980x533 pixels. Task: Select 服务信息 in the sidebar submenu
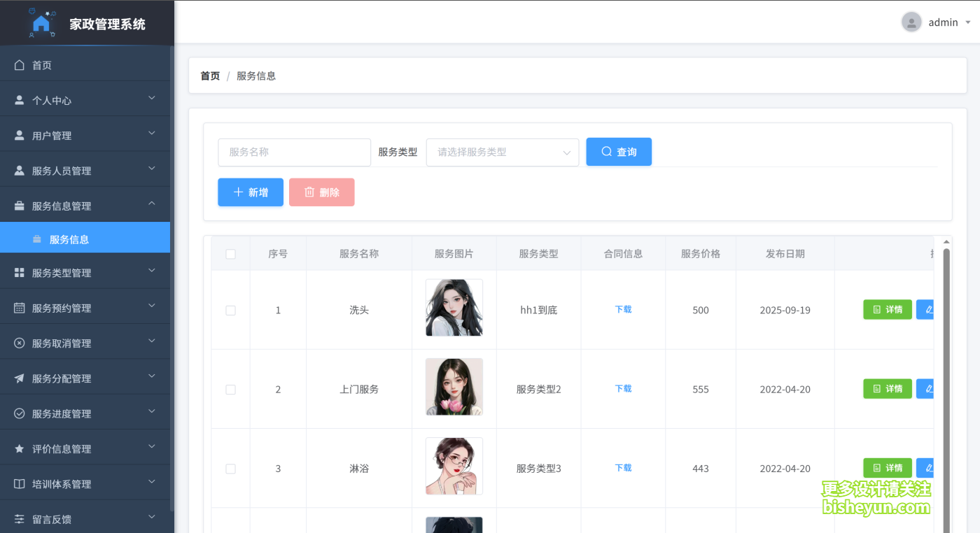(x=70, y=238)
